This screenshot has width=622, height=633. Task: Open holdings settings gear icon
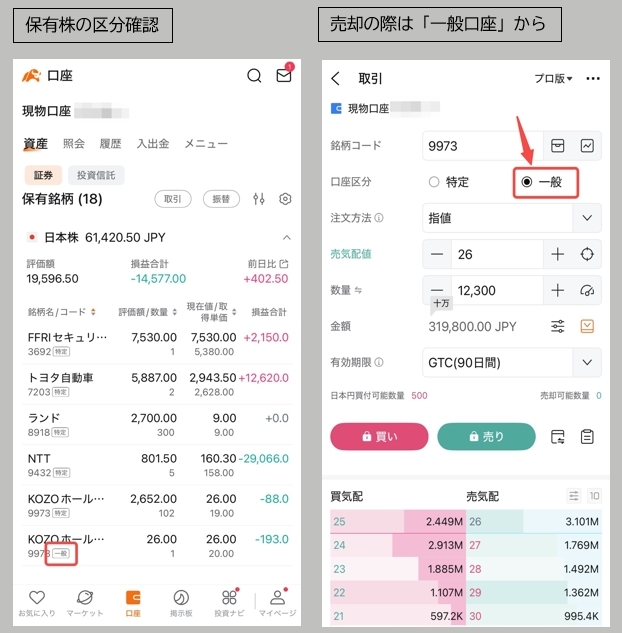(285, 199)
